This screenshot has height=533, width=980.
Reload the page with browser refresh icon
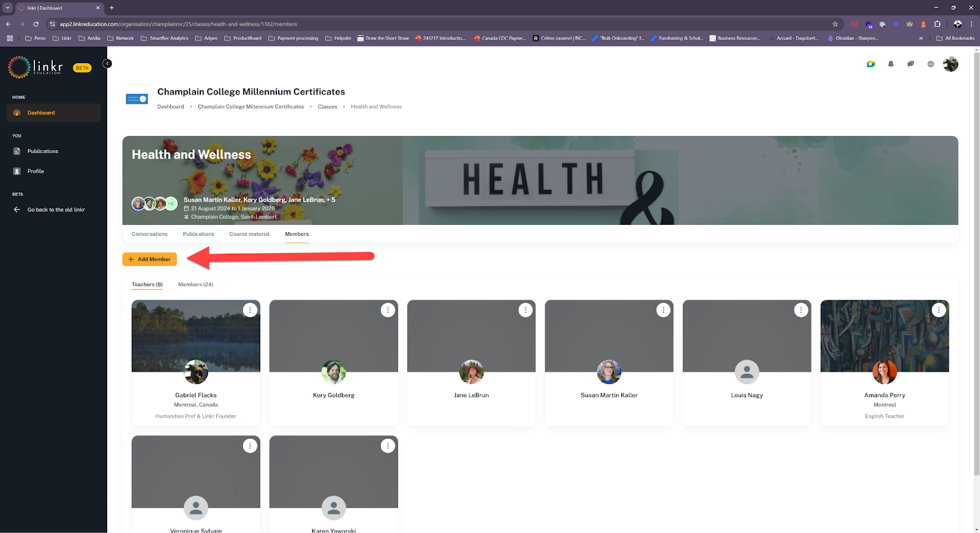click(x=36, y=24)
